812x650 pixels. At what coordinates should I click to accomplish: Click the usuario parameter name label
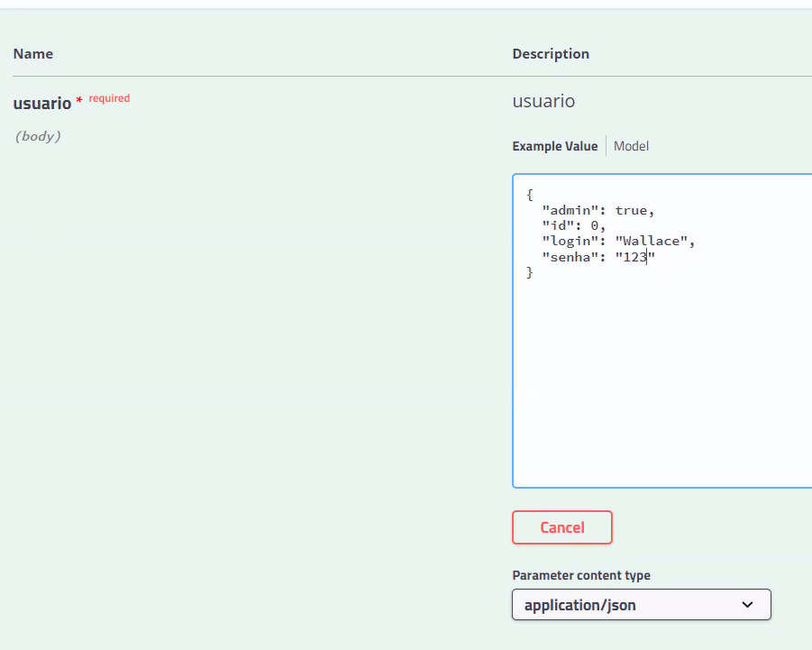tap(41, 103)
